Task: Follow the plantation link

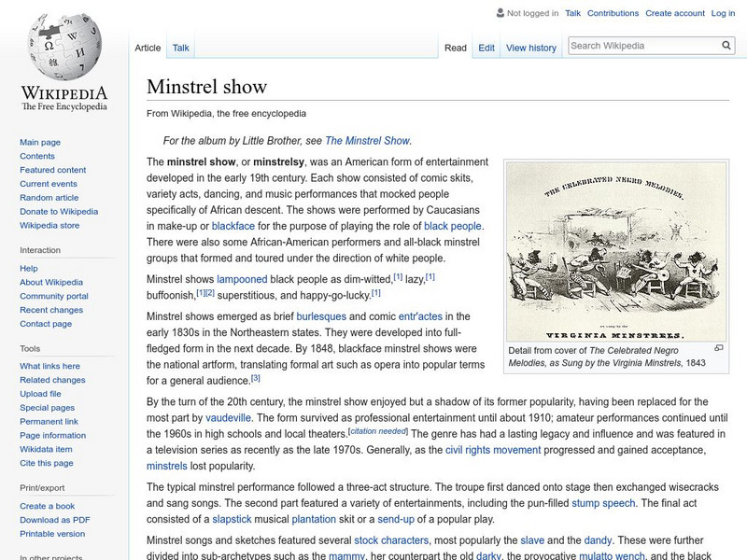Action: tap(314, 519)
